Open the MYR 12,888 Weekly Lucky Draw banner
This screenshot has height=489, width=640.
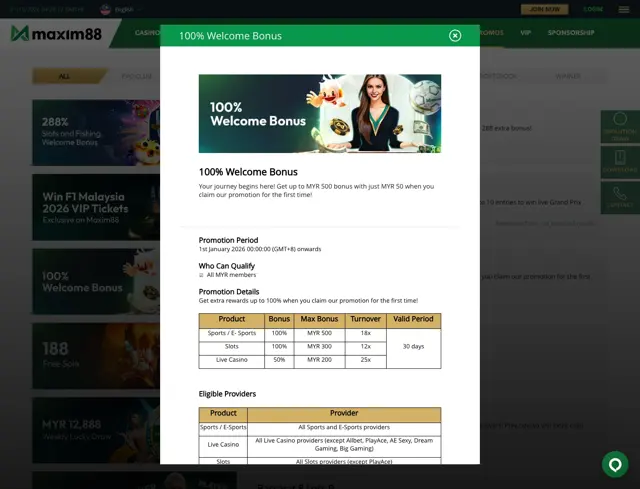[96, 430]
